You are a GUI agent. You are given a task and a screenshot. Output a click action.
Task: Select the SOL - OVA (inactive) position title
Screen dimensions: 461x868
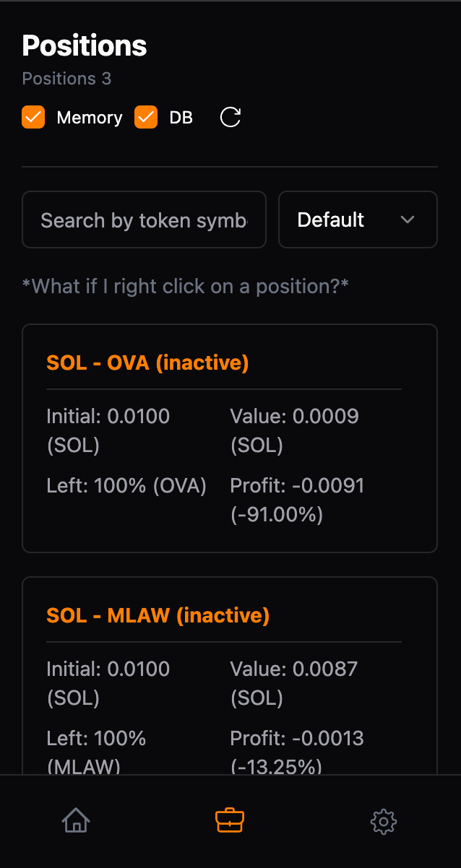[147, 363]
